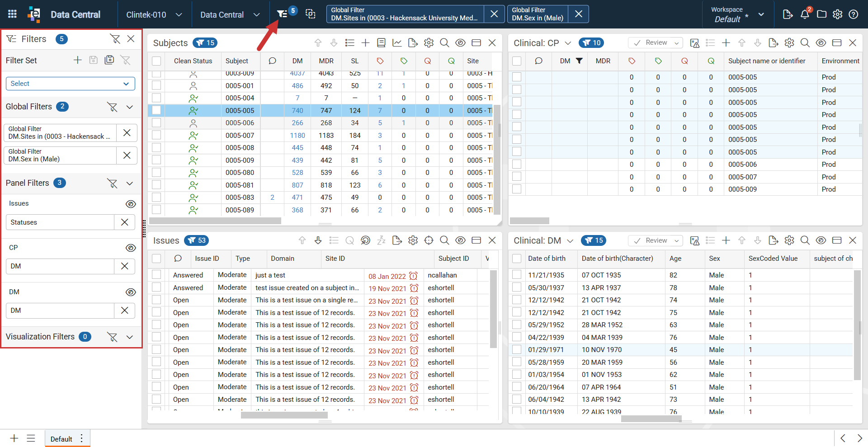Viewport: 868px width, 447px height.
Task: Open chart view in Subjects panel
Action: point(397,43)
